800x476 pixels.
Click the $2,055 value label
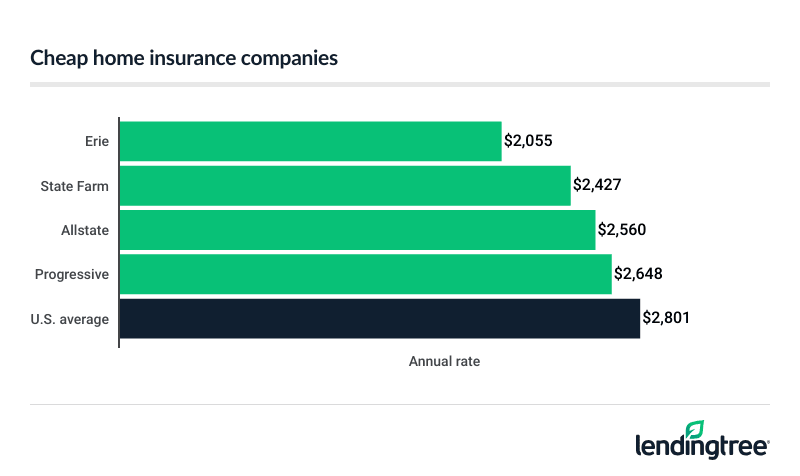tap(528, 141)
